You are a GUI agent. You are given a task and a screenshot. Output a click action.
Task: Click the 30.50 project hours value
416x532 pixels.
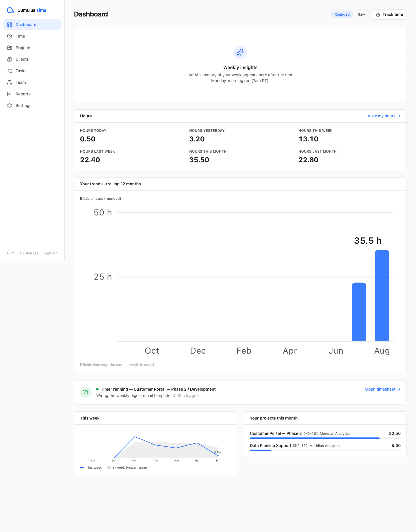[x=395, y=433]
